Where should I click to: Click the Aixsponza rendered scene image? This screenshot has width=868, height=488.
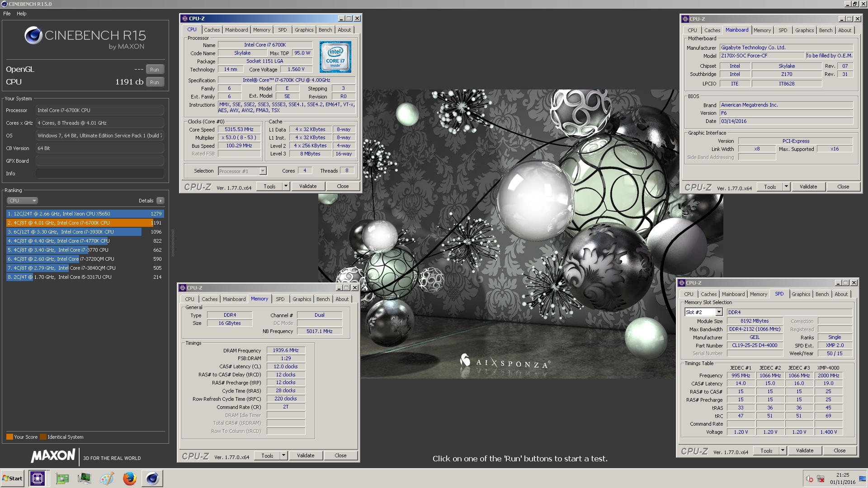point(520,234)
